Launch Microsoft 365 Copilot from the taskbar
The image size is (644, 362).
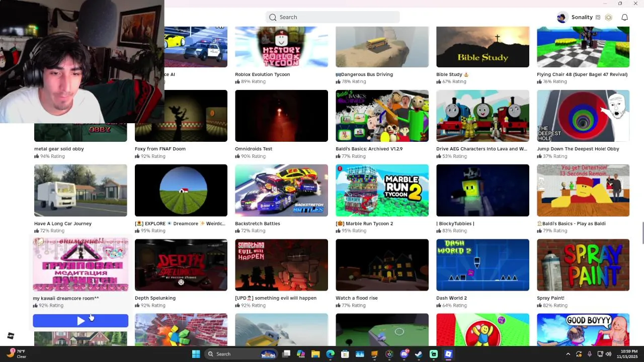[x=301, y=354]
